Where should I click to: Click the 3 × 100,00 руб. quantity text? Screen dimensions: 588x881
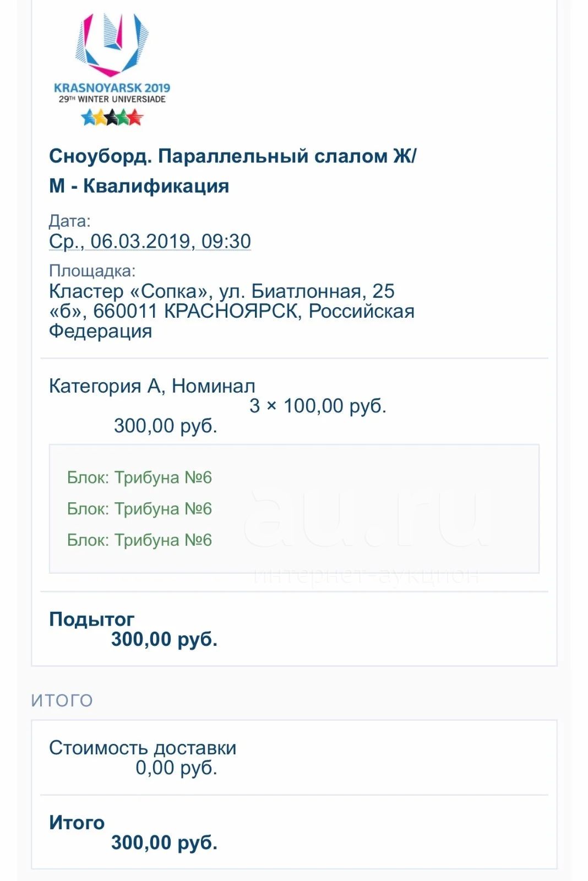(318, 406)
